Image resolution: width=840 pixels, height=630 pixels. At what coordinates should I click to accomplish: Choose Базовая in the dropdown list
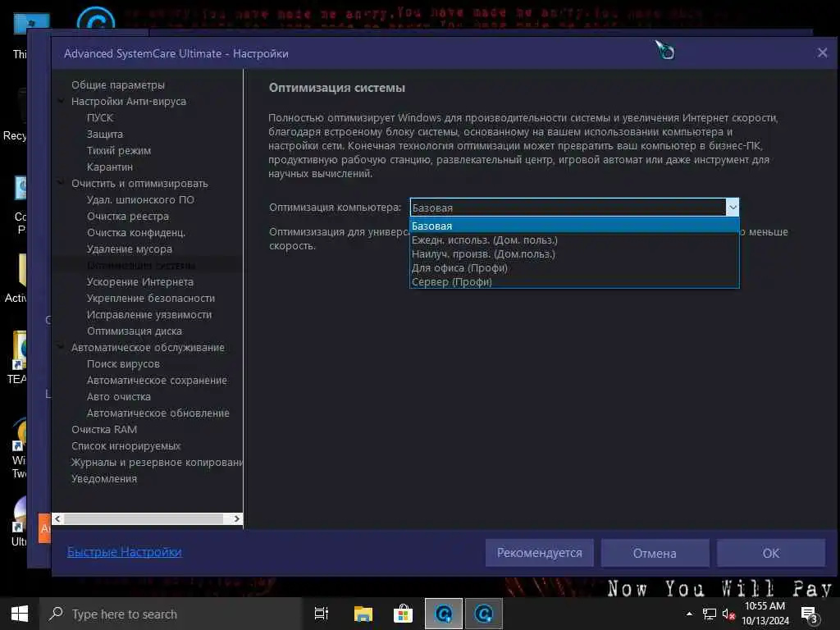pyautogui.click(x=574, y=226)
